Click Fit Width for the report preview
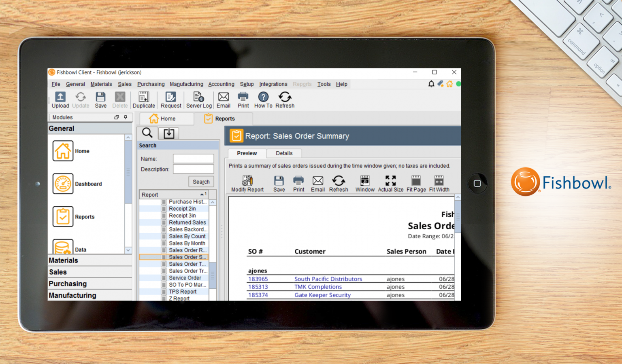 pos(439,183)
